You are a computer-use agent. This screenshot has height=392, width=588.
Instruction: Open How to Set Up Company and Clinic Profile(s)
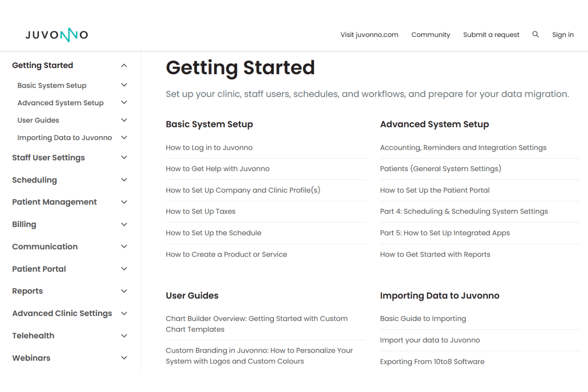click(243, 190)
